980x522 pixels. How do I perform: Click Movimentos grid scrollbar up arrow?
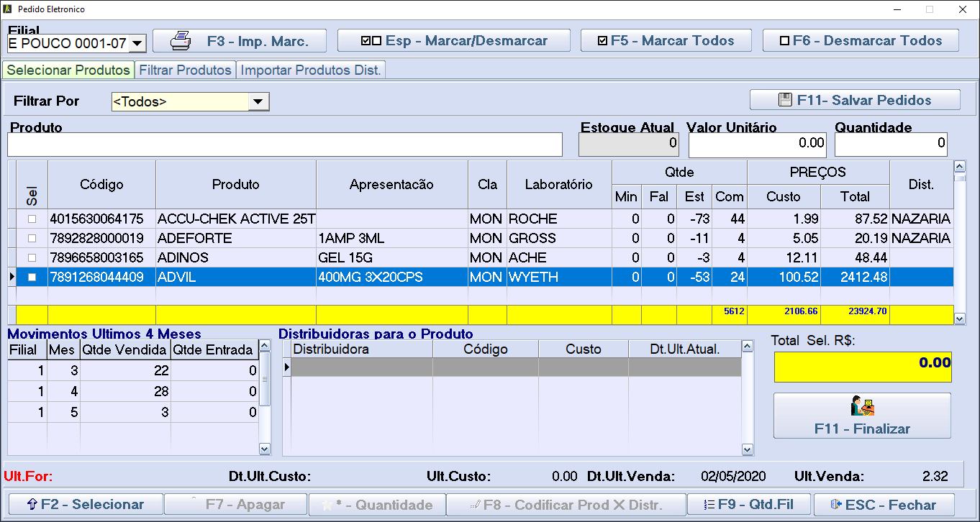264,347
